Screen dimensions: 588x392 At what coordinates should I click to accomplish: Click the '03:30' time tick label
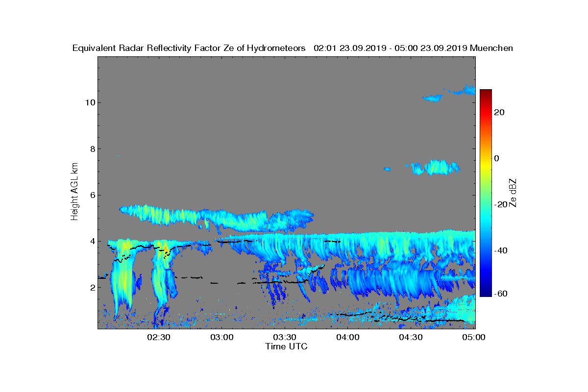click(x=285, y=338)
